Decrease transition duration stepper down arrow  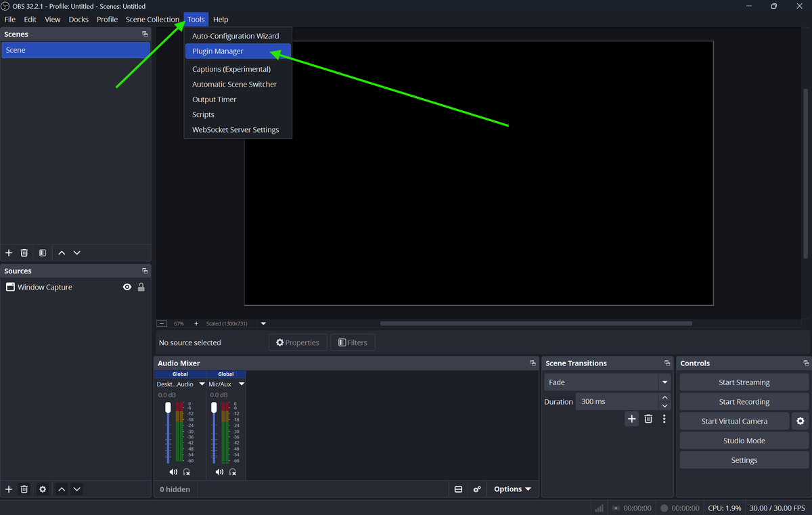pyautogui.click(x=664, y=406)
